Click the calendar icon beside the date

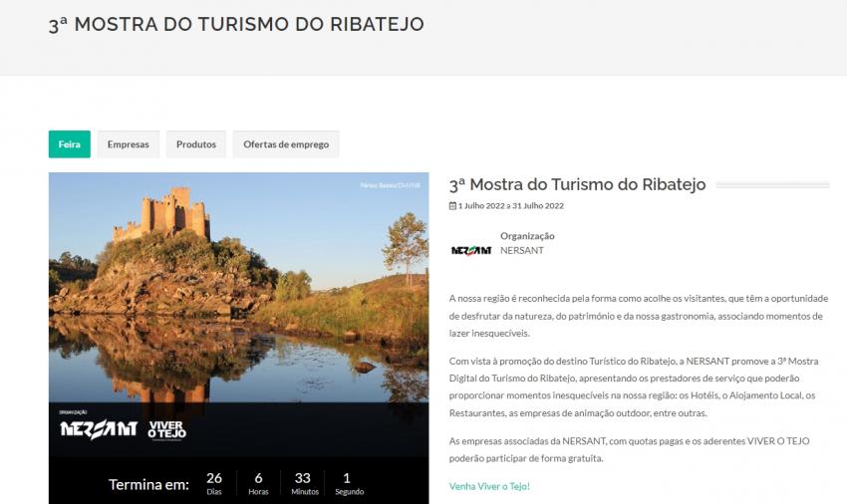pyautogui.click(x=452, y=206)
